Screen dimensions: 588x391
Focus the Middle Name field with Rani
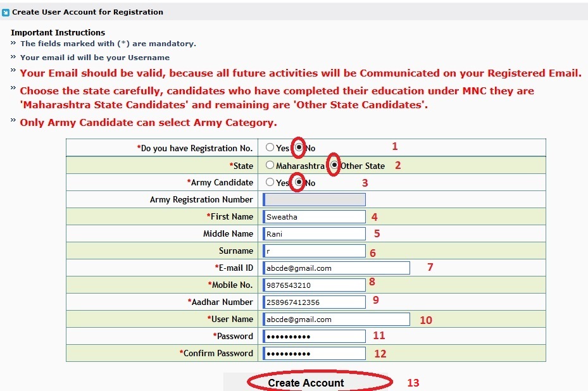(314, 234)
